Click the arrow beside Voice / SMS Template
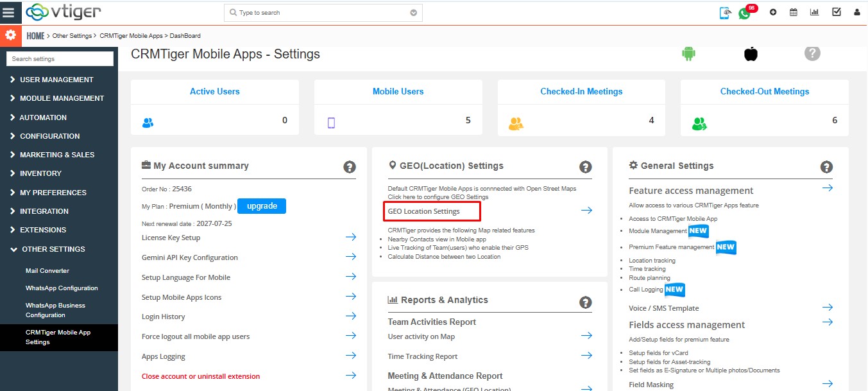 point(828,308)
